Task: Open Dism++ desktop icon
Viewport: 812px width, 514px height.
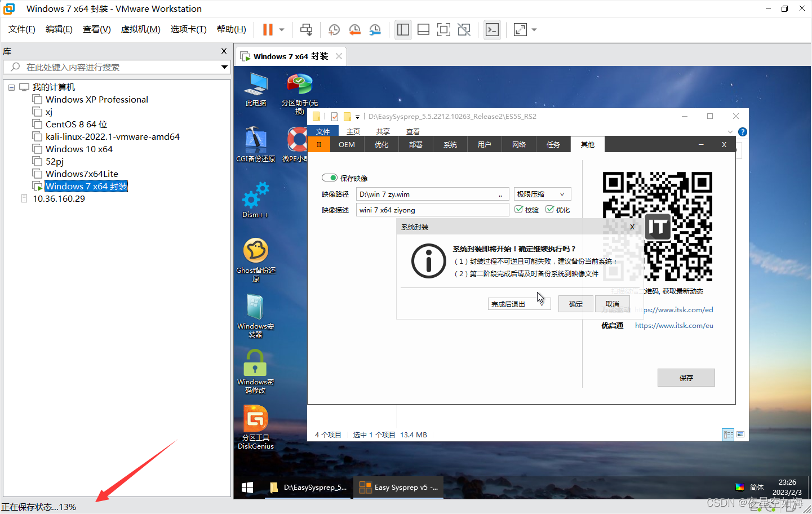Action: 256,200
